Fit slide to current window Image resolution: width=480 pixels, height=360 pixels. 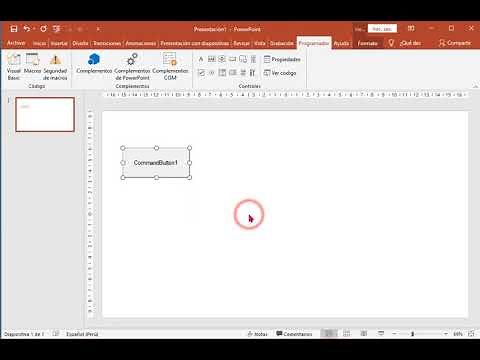pyautogui.click(x=471, y=333)
